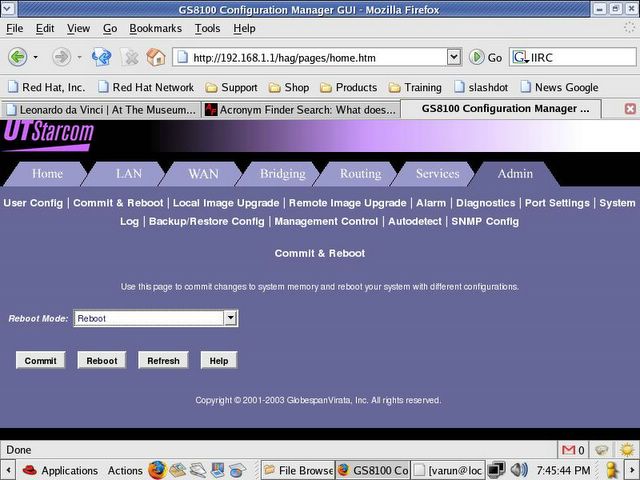Viewport: 640px width, 480px height.
Task: Select the Home navigation tab
Action: (x=47, y=174)
